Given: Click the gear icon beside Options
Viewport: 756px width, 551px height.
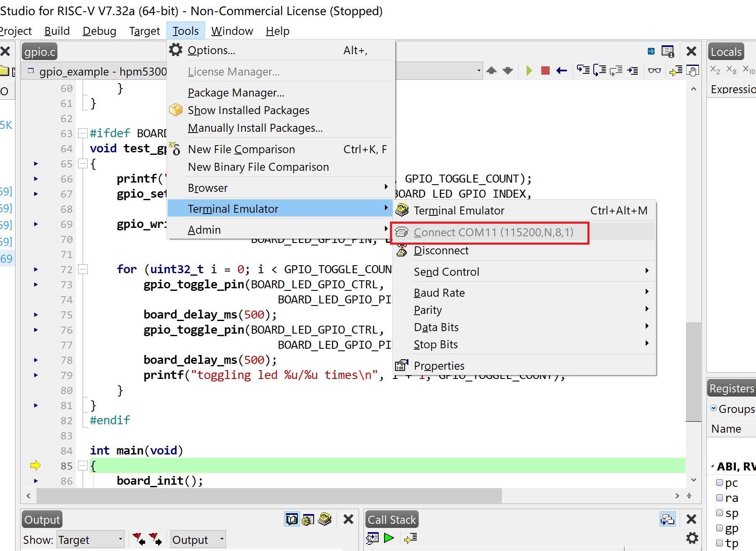Looking at the screenshot, I should pyautogui.click(x=176, y=50).
